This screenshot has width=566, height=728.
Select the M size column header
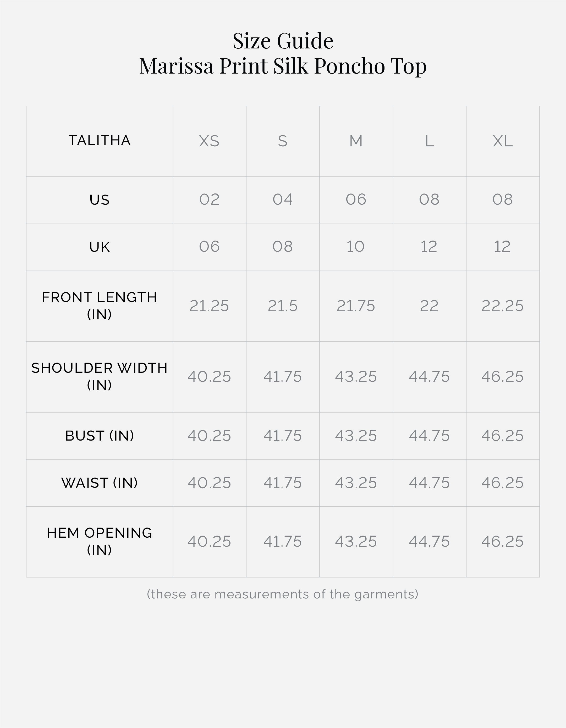pos(356,141)
